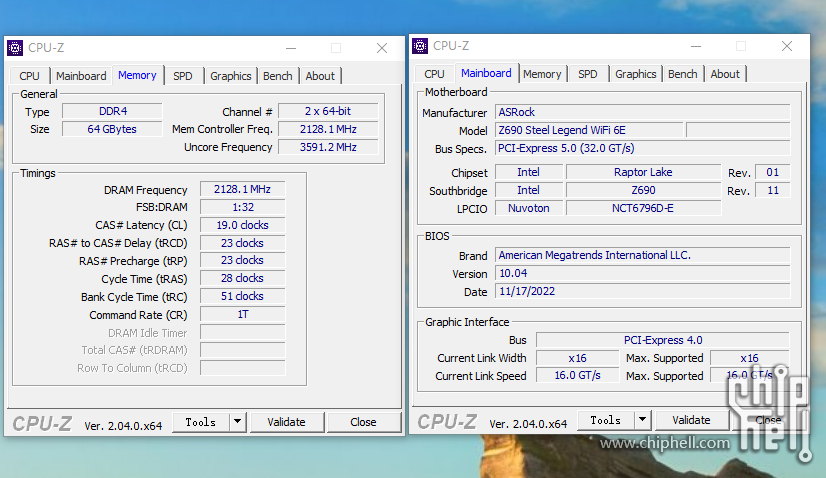Click the CPU-Z app icon in the right window title bar
The image size is (826, 478).
click(x=420, y=46)
